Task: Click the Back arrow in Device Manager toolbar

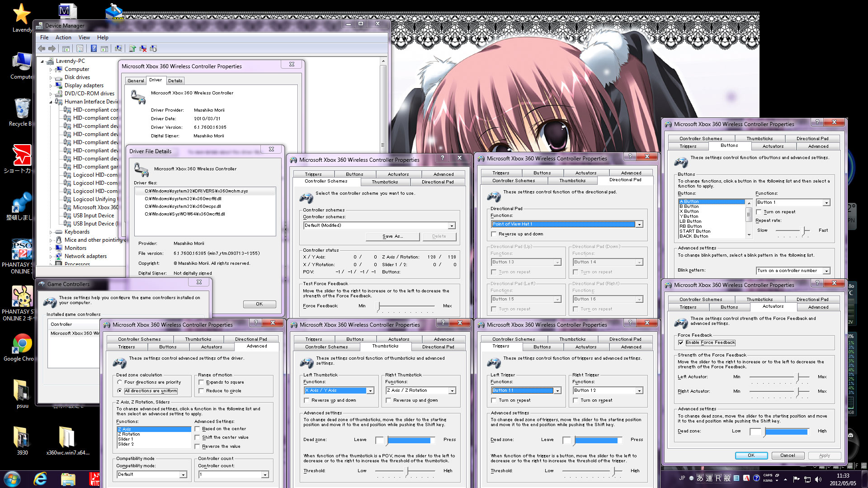Action: coord(42,48)
